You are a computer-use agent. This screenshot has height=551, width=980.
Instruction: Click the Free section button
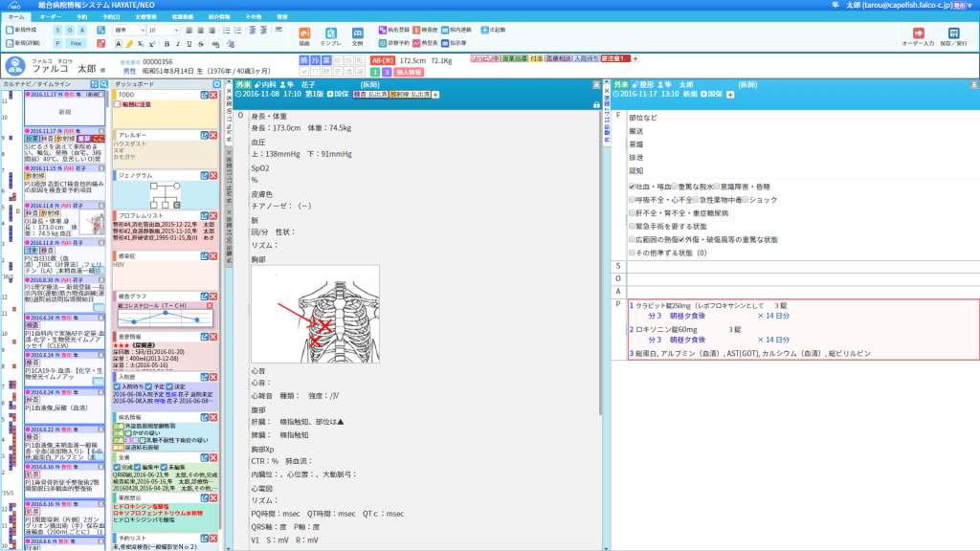coord(77,44)
